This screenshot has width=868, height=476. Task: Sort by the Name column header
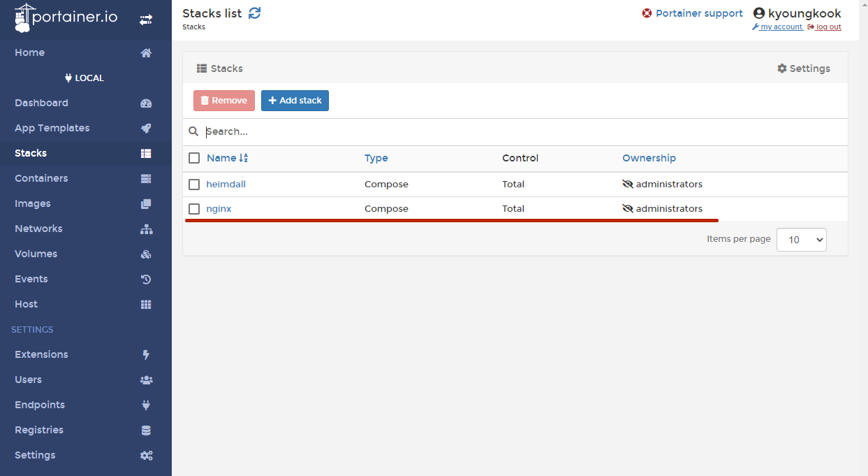221,159
